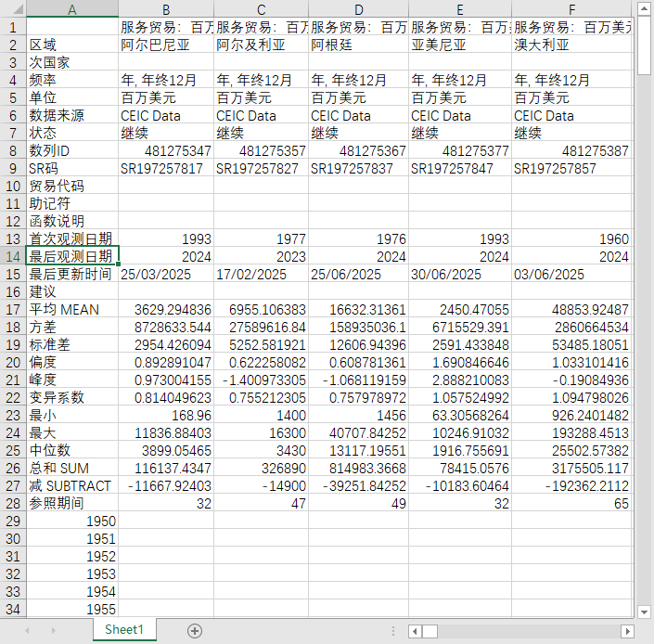Click cell '阿尔及利亚'
The width and height of the screenshot is (654, 644).
tap(261, 45)
